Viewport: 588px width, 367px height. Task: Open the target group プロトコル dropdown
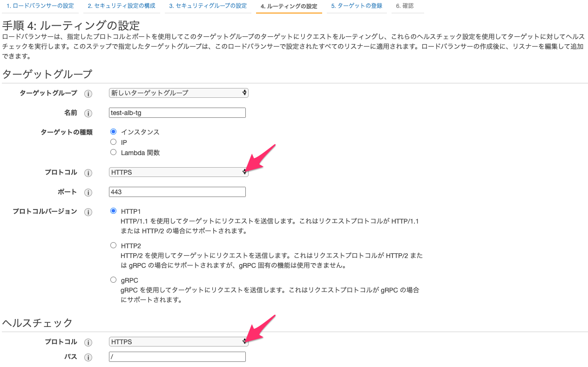point(178,172)
